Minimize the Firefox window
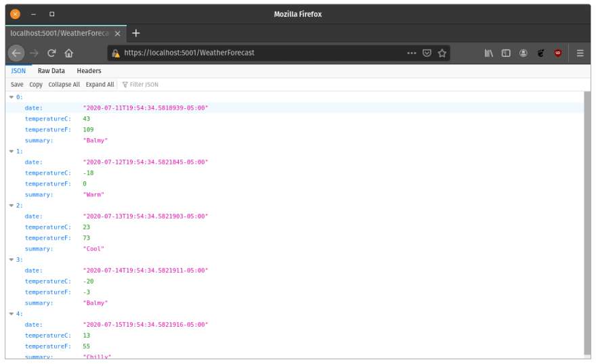The width and height of the screenshot is (596, 364). point(33,14)
